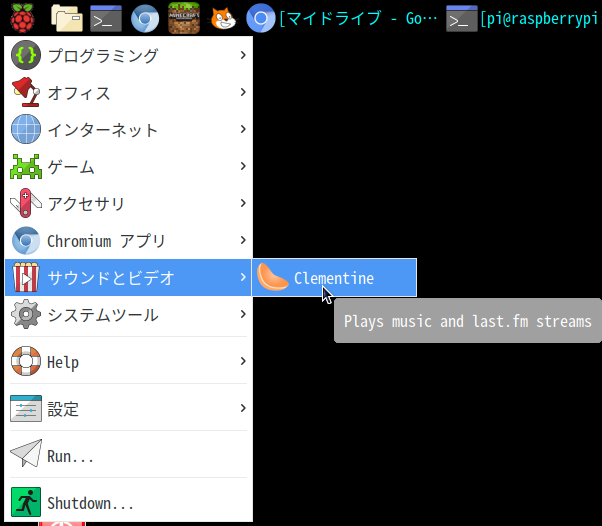This screenshot has width=602, height=526.
Task: Expand the オフィス submenu arrow
Action: click(243, 92)
